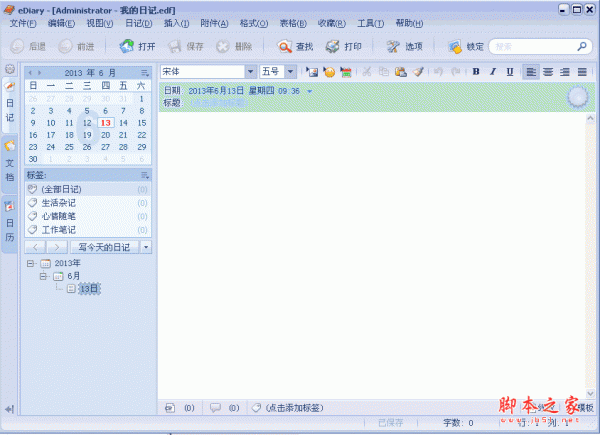Screen dimensions: 600x435
Task: Collapse the 6月 tree node
Action: 43,276
